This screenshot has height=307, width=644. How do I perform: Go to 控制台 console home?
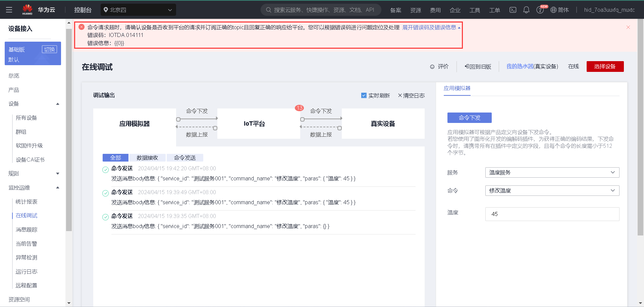tap(83, 10)
